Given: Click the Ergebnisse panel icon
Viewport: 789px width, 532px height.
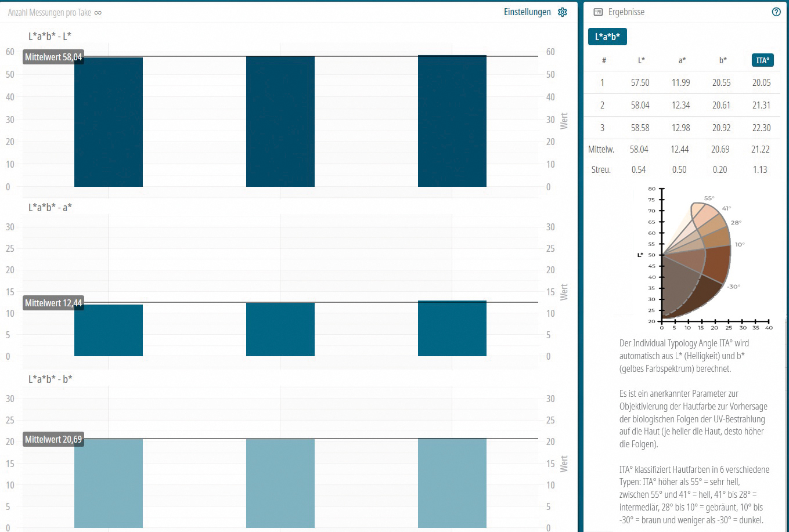Looking at the screenshot, I should [598, 12].
